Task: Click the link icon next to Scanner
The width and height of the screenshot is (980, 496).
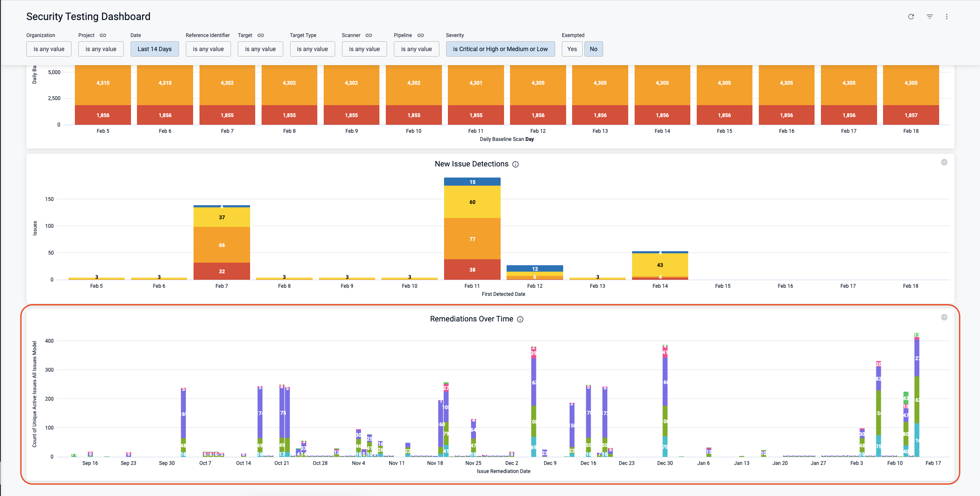Action: click(369, 35)
